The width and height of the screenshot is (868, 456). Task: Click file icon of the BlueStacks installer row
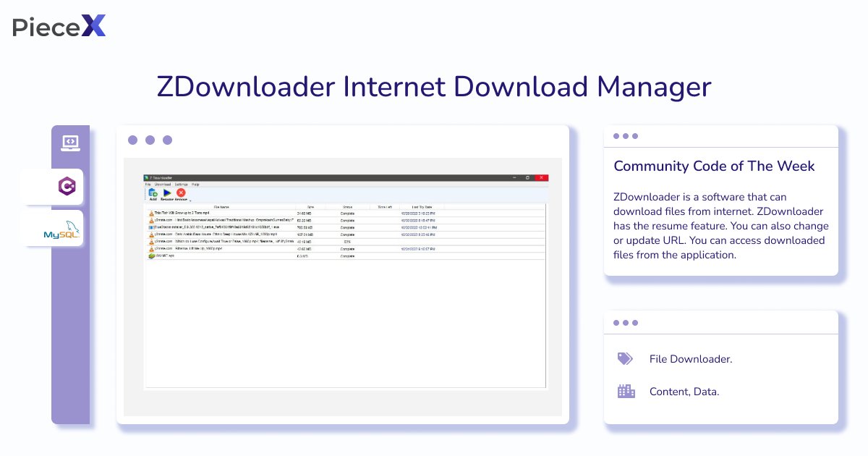[151, 227]
